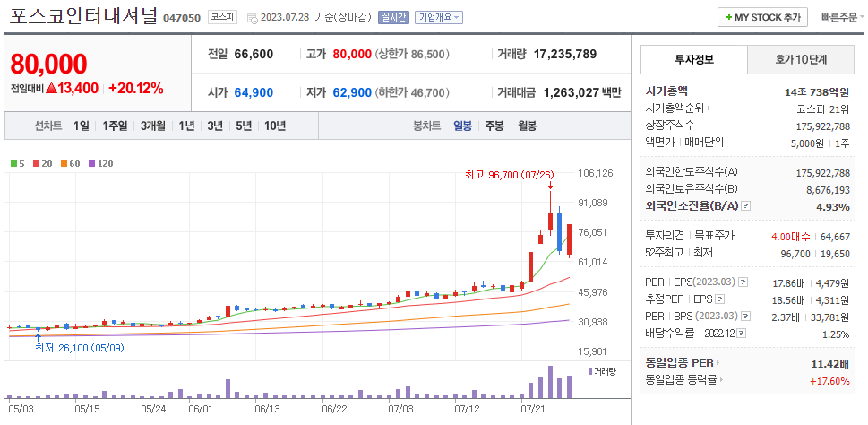This screenshot has width=868, height=425.
Task: Click the help icon next to 추정PER EPS
Action: (719, 299)
